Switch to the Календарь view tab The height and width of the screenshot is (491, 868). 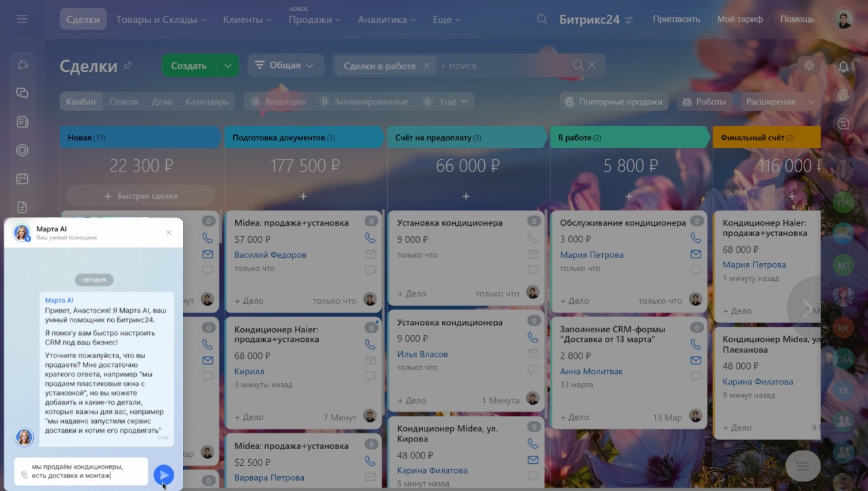207,102
